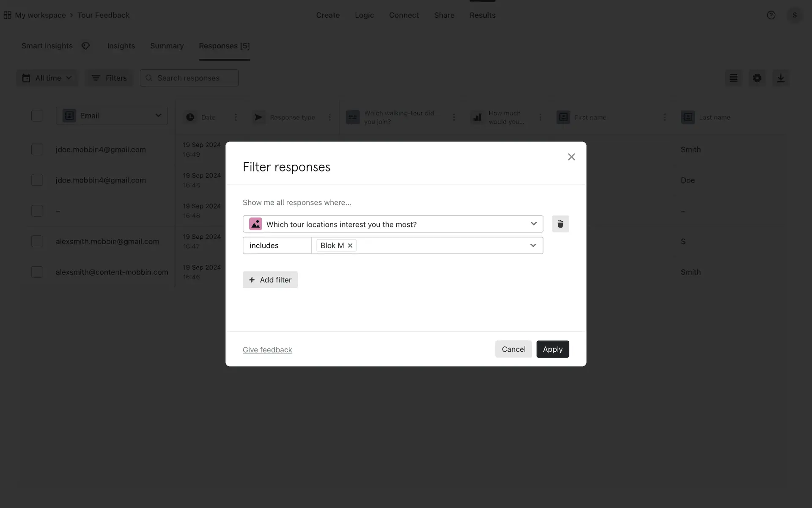Switch to the Summary tab
This screenshot has width=812, height=508.
167,46
